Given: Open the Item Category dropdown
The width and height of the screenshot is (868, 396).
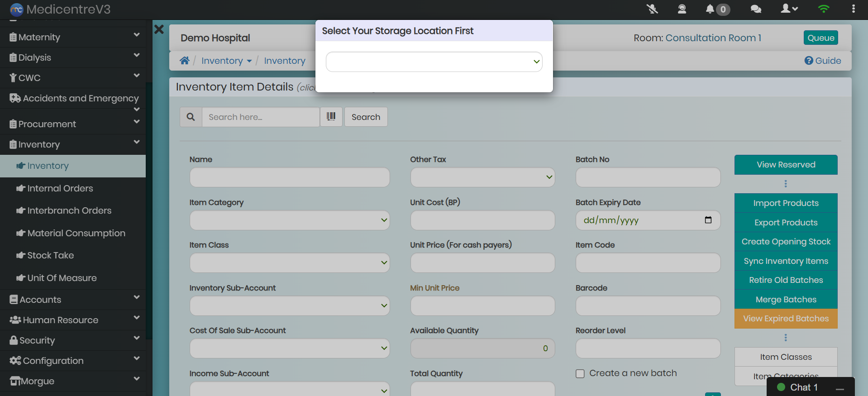Looking at the screenshot, I should click(x=289, y=220).
